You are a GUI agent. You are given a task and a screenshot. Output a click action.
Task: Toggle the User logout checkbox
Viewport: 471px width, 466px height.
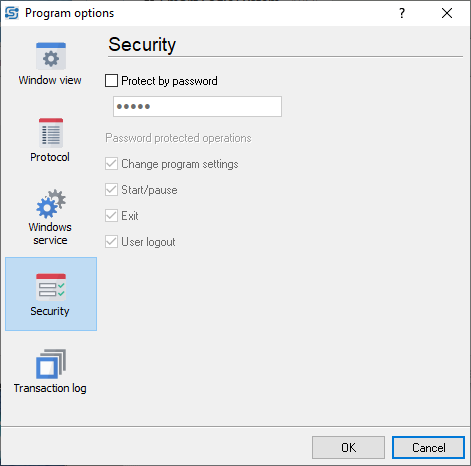[111, 242]
